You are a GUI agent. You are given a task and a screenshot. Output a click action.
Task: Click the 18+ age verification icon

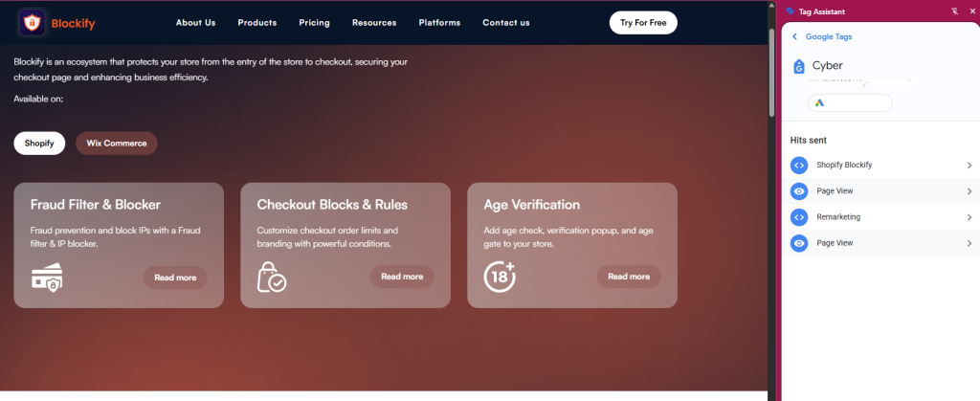[x=500, y=277]
